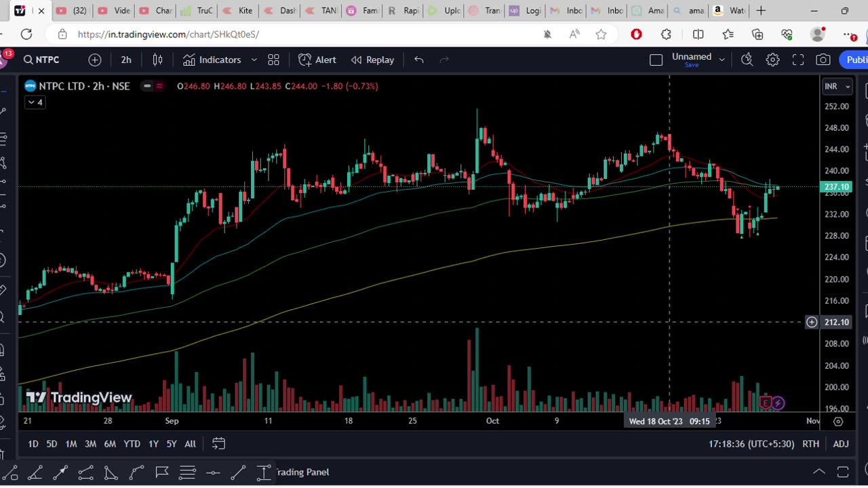The height and width of the screenshot is (488, 868).
Task: Select the Arrow line drawing tool
Action: pyautogui.click(x=60, y=472)
